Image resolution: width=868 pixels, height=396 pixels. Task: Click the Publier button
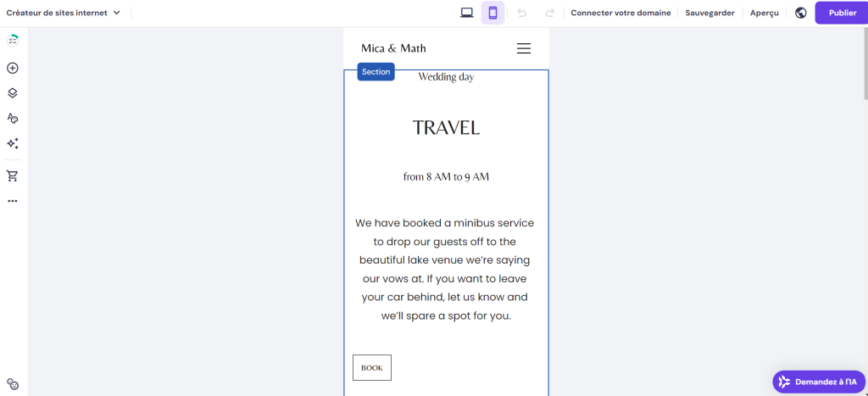tap(842, 13)
